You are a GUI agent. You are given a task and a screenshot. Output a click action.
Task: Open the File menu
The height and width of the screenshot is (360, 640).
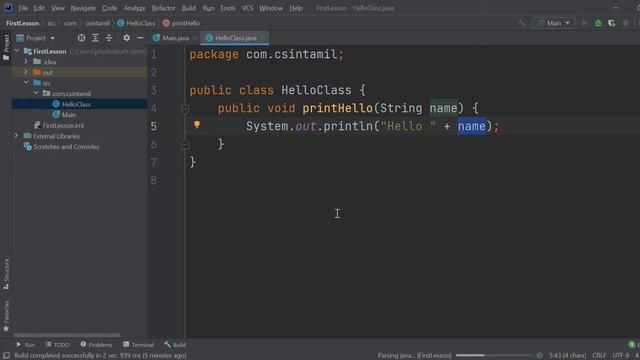pyautogui.click(x=23, y=8)
